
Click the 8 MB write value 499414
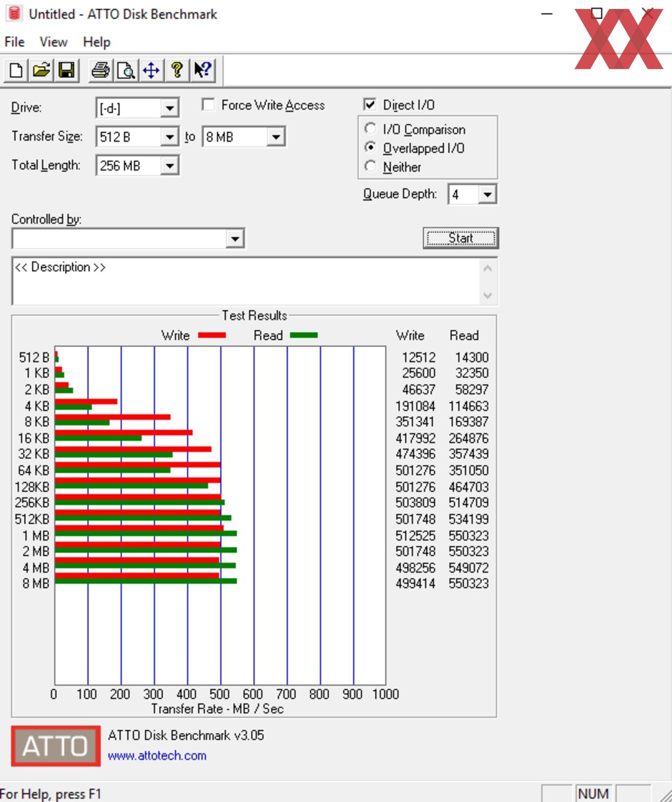415,583
